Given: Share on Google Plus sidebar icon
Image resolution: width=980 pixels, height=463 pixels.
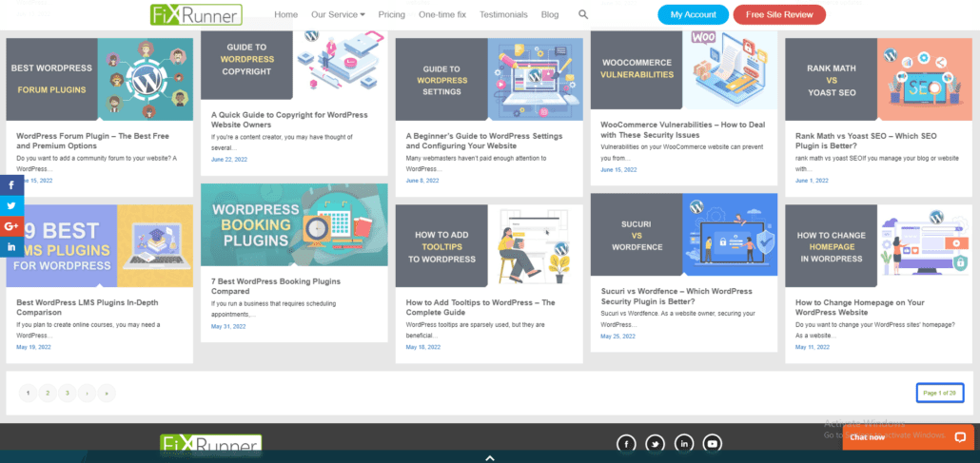Looking at the screenshot, I should coord(11,226).
